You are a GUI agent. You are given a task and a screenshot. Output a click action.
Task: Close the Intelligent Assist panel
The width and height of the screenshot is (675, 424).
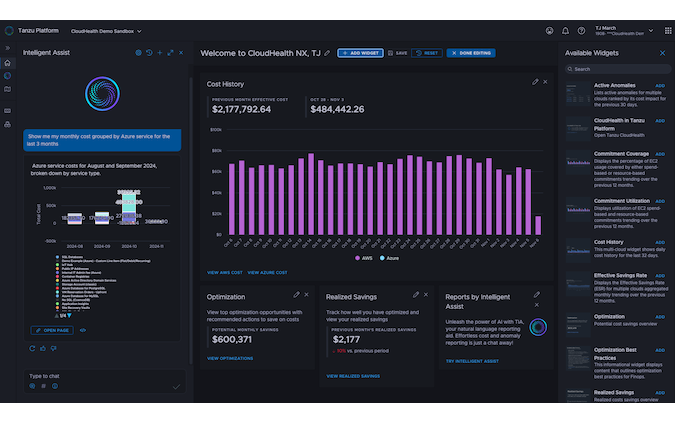[181, 53]
